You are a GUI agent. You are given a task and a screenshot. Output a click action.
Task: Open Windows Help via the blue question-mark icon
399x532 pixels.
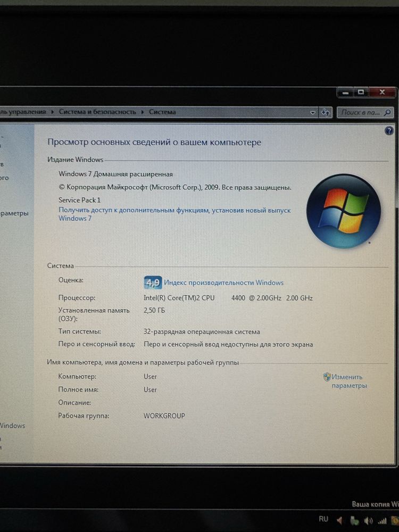[x=389, y=131]
